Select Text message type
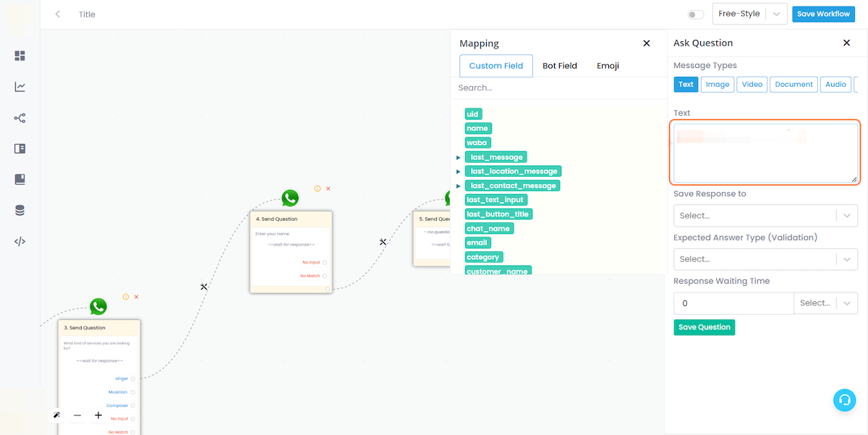This screenshot has height=435, width=868. [686, 85]
